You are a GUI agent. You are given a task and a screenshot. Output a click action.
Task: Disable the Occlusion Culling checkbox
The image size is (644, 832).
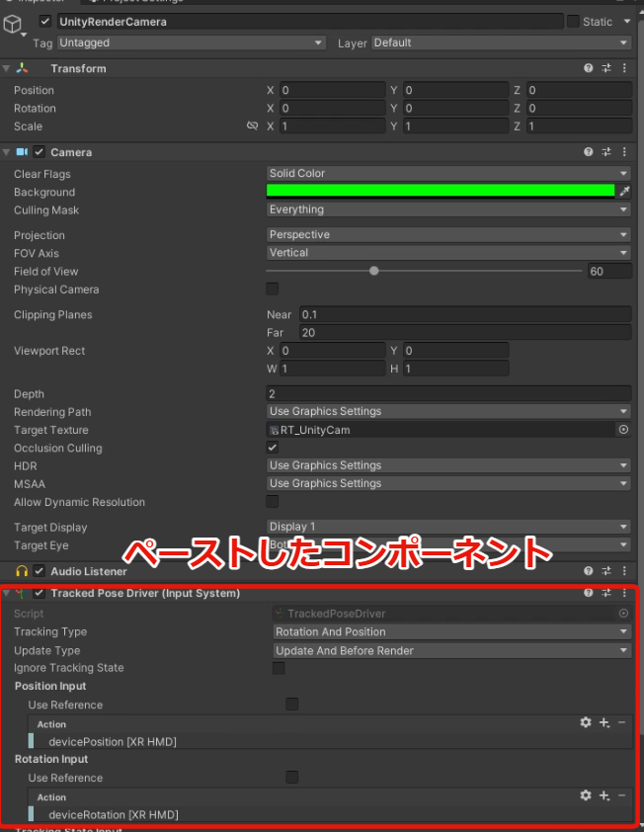(273, 448)
